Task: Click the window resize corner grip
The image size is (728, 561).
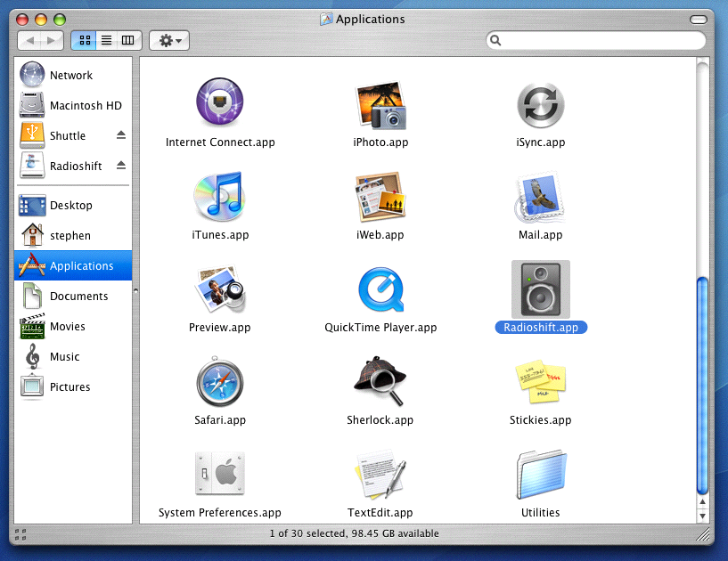Action: click(x=703, y=534)
